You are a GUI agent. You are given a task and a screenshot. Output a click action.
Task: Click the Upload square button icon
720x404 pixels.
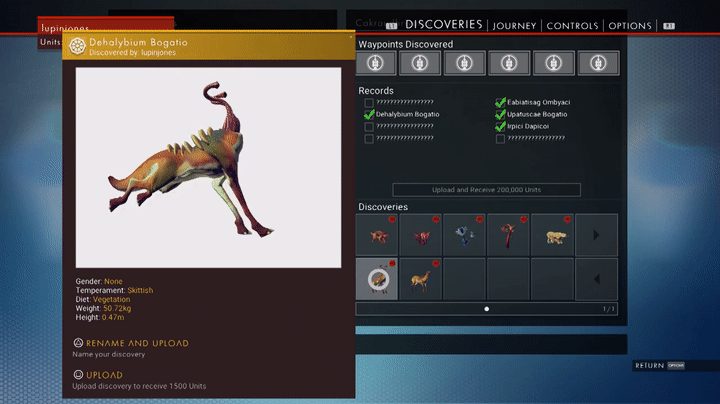78,375
